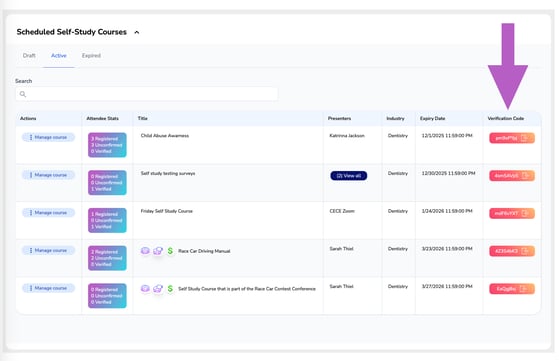This screenshot has height=361, width=559.
Task: Open Manage course in Race Car Contest Conference row
Action: [x=48, y=288]
